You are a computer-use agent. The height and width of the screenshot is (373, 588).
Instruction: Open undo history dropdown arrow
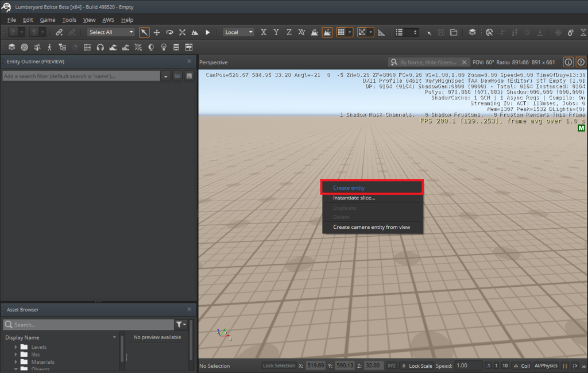[x=22, y=32]
